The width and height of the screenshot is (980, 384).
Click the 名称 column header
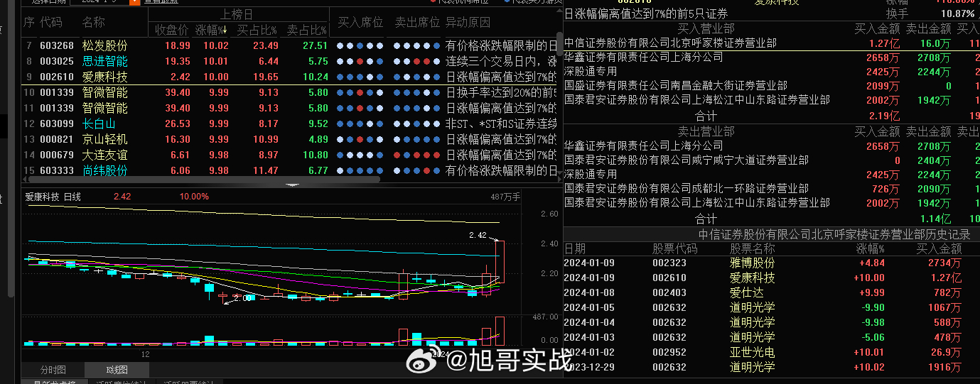click(x=93, y=23)
